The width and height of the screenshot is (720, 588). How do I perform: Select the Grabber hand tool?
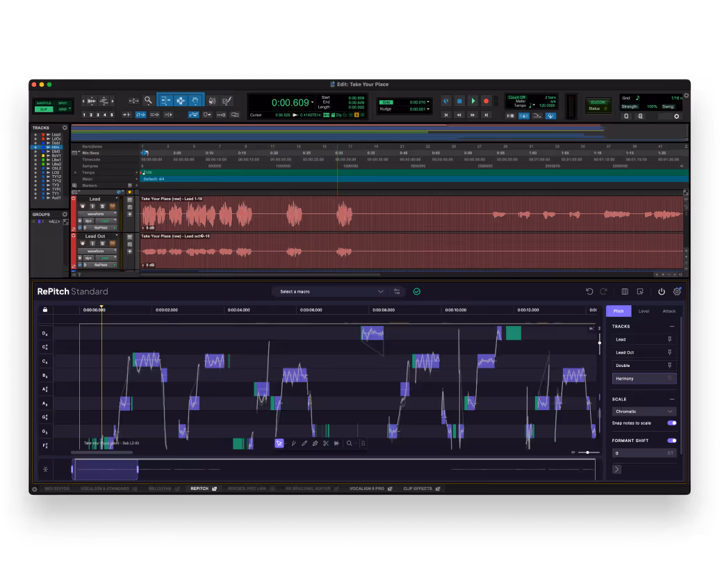click(x=195, y=100)
